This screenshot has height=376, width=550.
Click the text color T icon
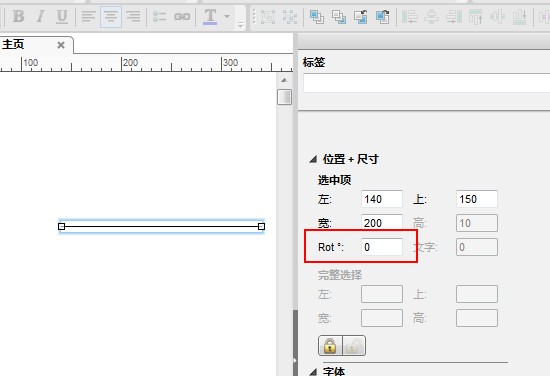point(210,16)
